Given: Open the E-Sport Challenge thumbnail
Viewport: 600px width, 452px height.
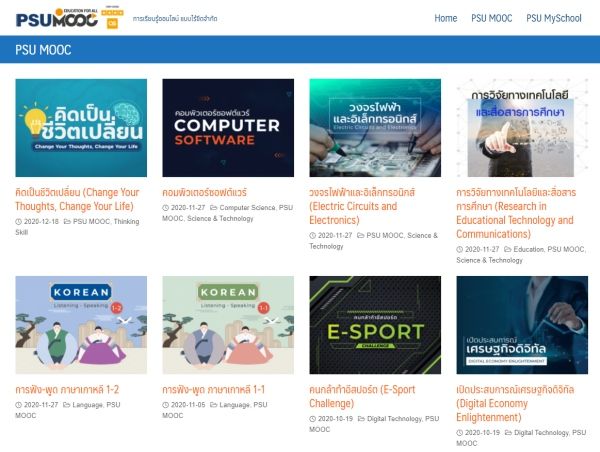Looking at the screenshot, I should click(x=375, y=324).
